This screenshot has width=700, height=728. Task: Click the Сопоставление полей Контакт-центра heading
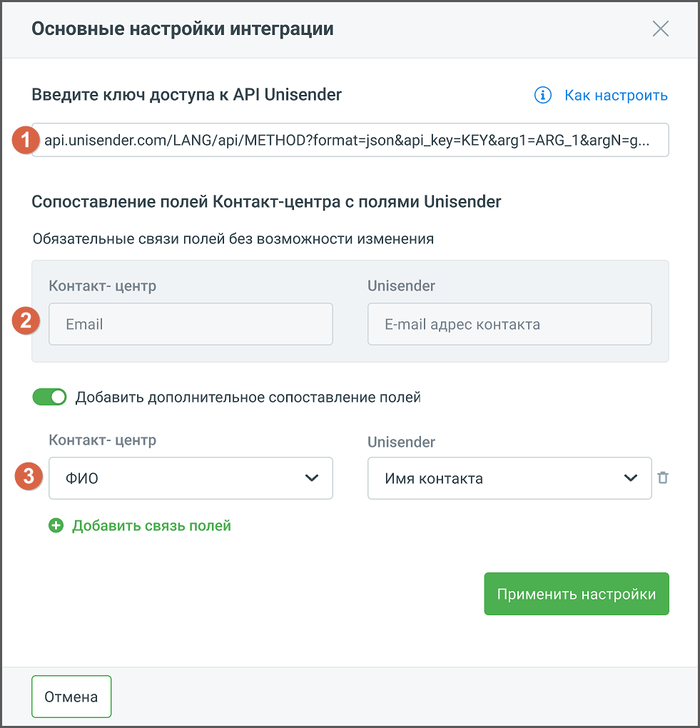(266, 202)
